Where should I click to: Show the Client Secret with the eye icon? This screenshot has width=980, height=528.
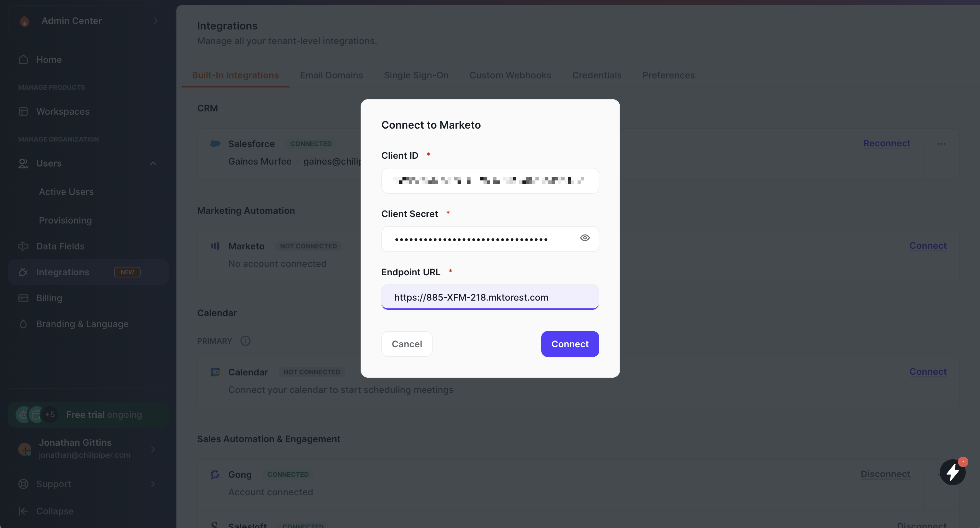point(585,238)
